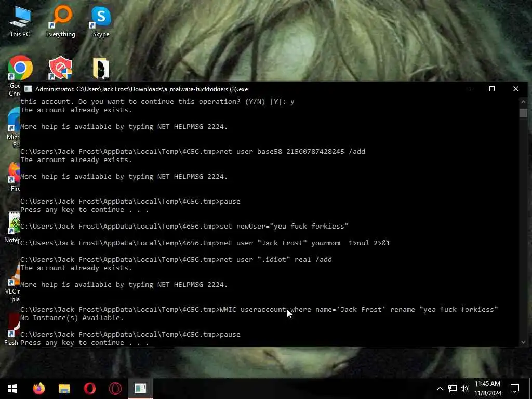Maximize the Administrator console window
Viewport: 532px width, 399px height.
pyautogui.click(x=492, y=89)
